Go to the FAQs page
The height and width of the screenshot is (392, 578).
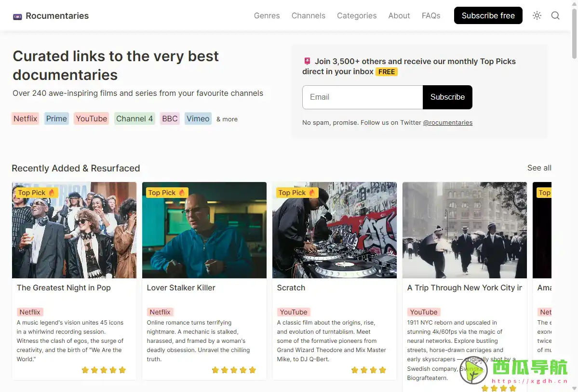click(431, 15)
